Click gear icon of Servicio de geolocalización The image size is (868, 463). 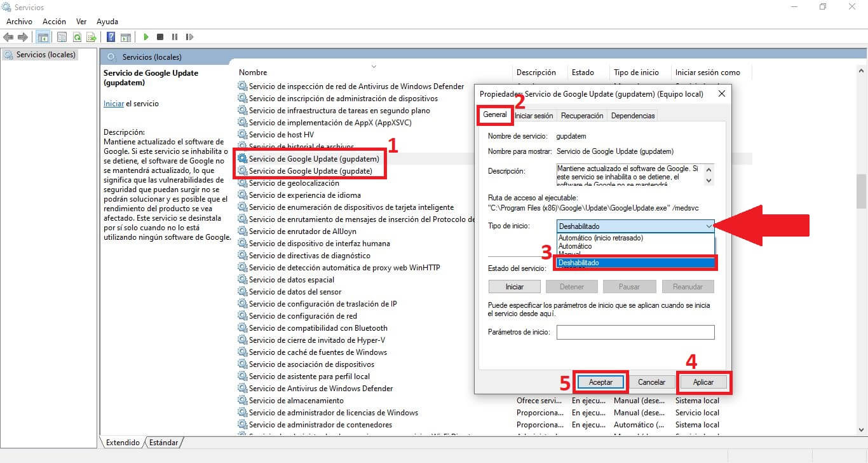tap(242, 183)
